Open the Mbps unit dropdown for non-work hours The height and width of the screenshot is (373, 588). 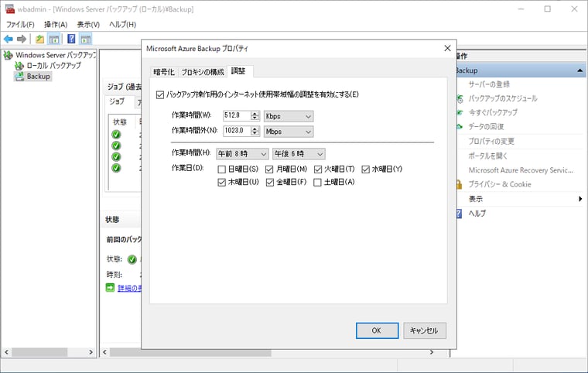(289, 132)
